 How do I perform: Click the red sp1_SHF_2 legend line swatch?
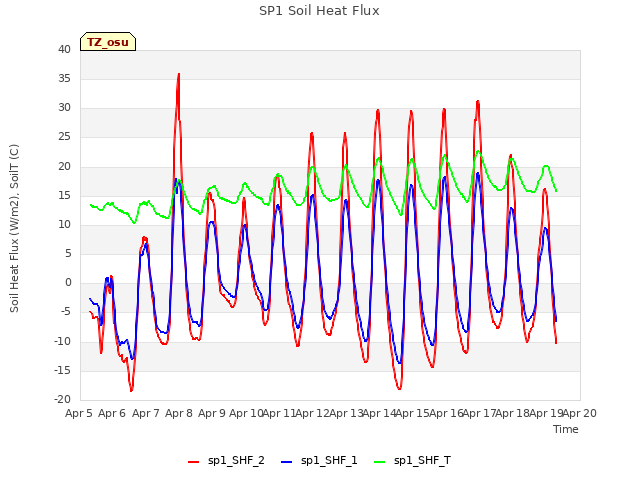(x=193, y=462)
